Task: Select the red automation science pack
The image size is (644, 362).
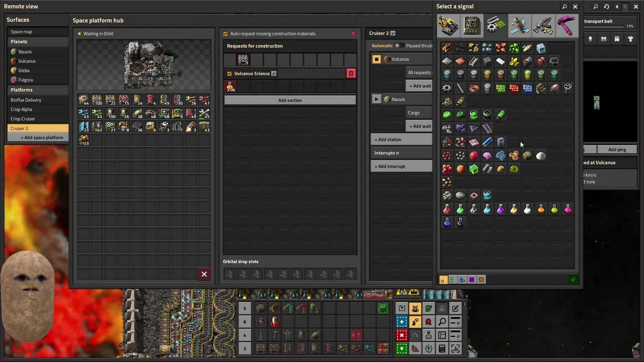Action: pyautogui.click(x=447, y=209)
